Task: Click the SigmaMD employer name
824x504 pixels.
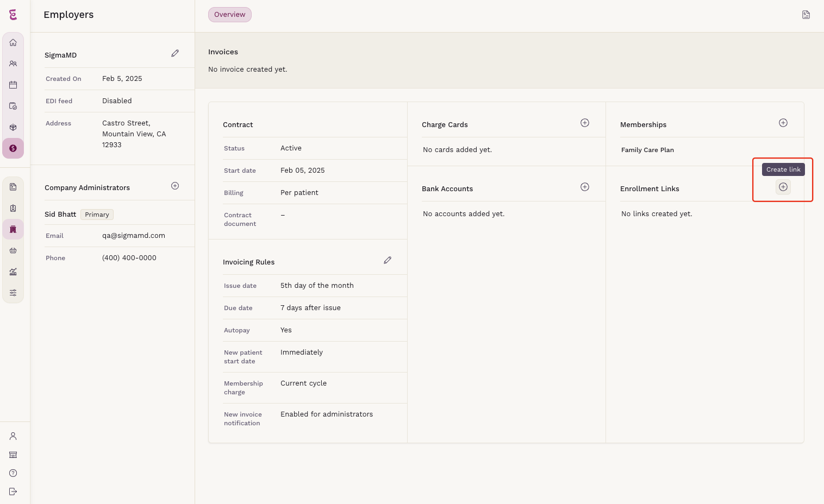Action: click(61, 55)
